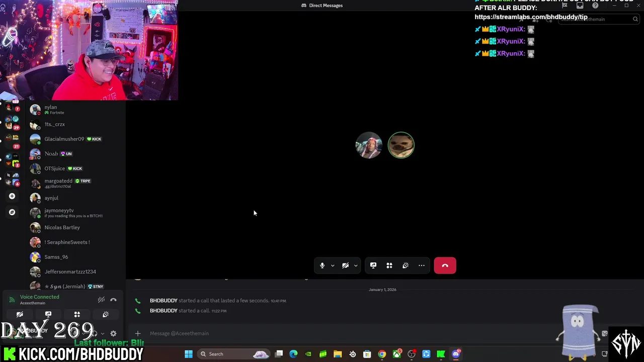Screen dimensions: 644x362
Task: Open DM with Syn (Jermiah)
Action: (75, 286)
